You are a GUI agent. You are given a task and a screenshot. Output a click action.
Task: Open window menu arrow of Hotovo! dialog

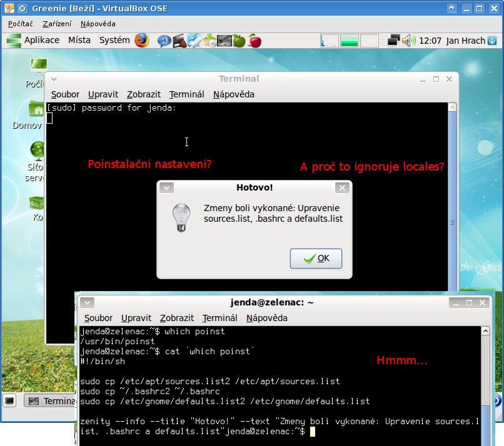click(166, 187)
